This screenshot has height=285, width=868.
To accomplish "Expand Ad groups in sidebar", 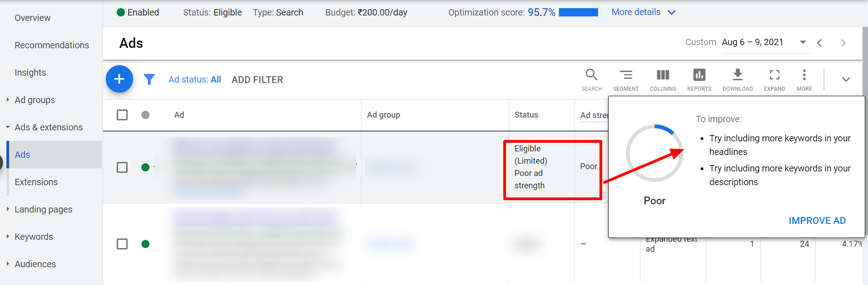I will (8, 99).
